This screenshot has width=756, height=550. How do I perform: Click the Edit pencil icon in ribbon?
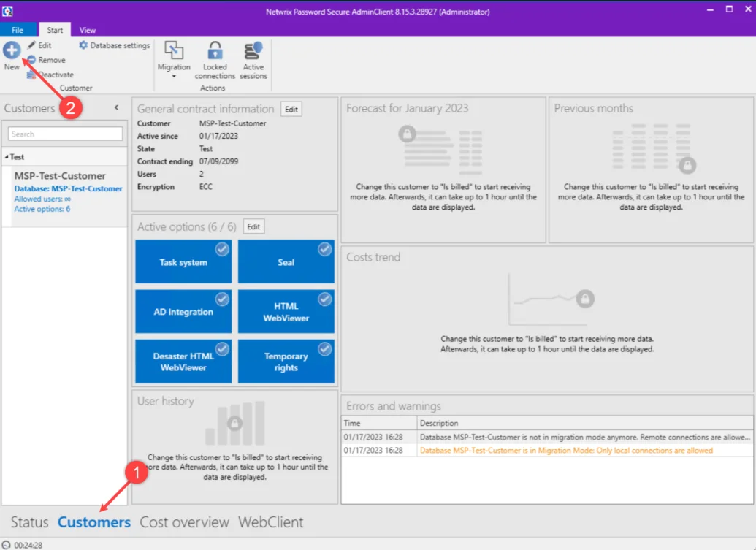(x=31, y=45)
